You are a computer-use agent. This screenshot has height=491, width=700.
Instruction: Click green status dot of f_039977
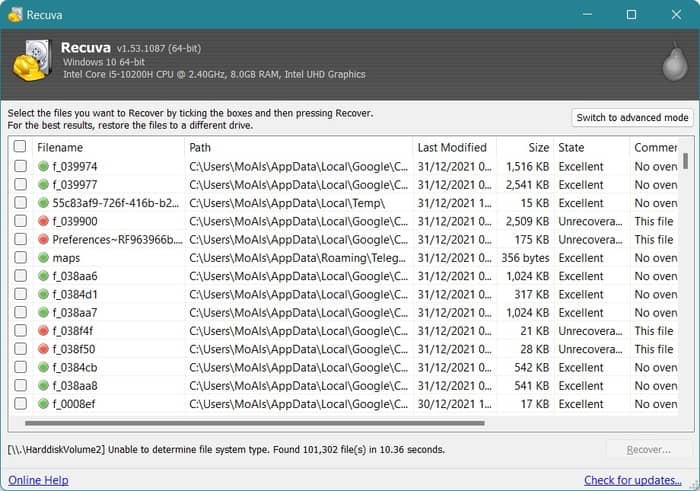click(x=43, y=184)
